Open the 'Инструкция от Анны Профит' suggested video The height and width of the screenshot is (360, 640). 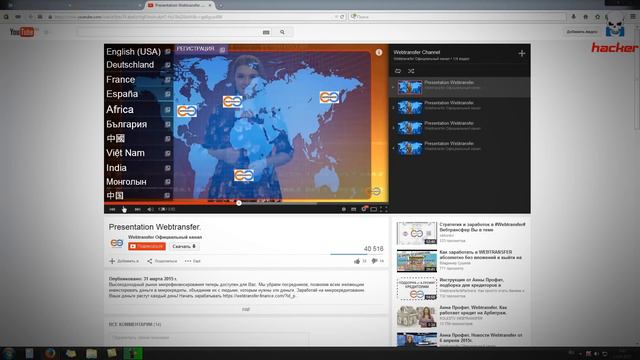click(462, 289)
